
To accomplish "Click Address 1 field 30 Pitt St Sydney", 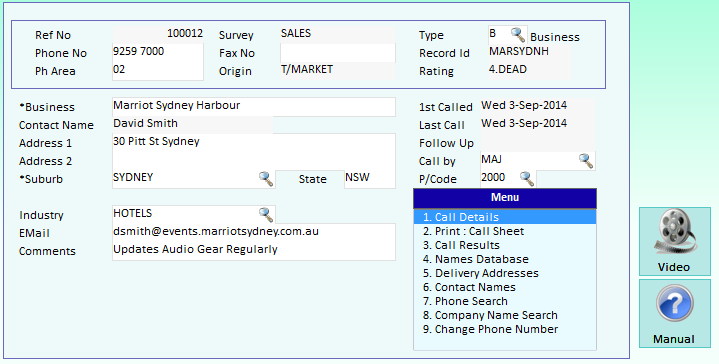I will pos(254,143).
